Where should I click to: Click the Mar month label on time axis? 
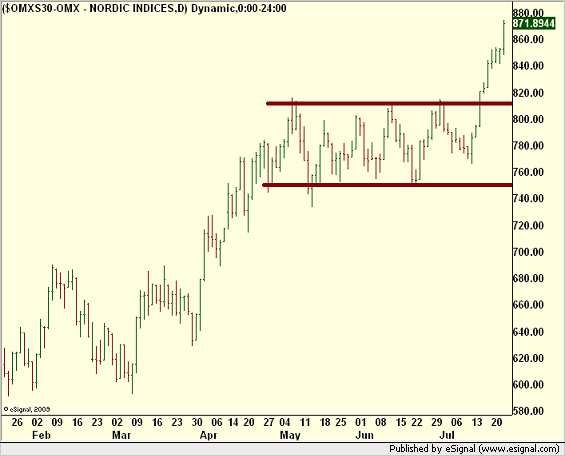[x=121, y=435]
